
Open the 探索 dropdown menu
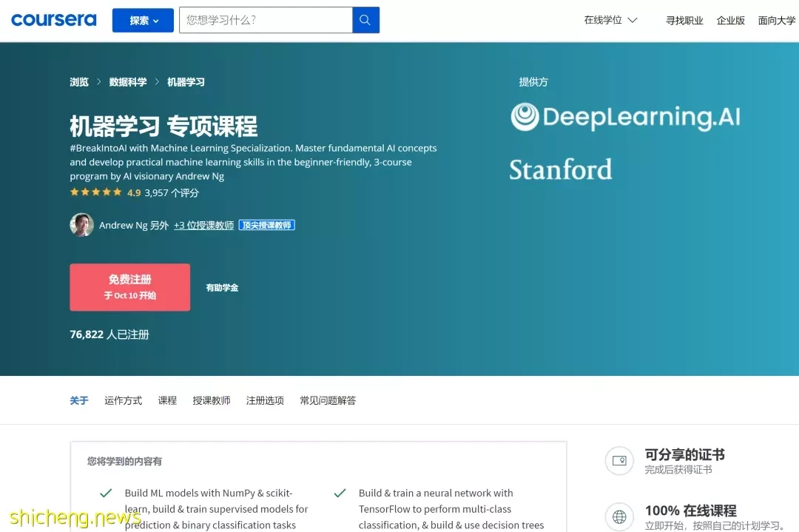point(143,21)
